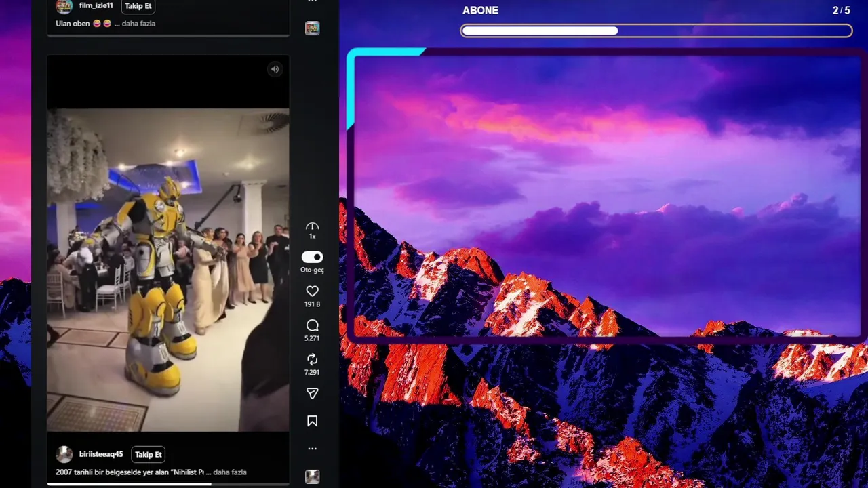Open playback speed 1x control

[x=312, y=230]
